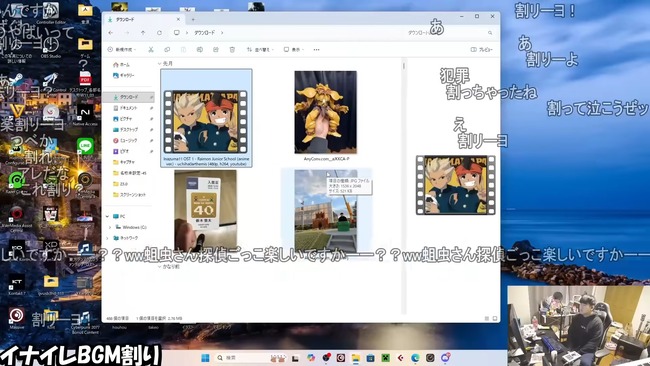Select the outdoor building photo thumbnail
Screen dimensions: 650x366
point(326,211)
